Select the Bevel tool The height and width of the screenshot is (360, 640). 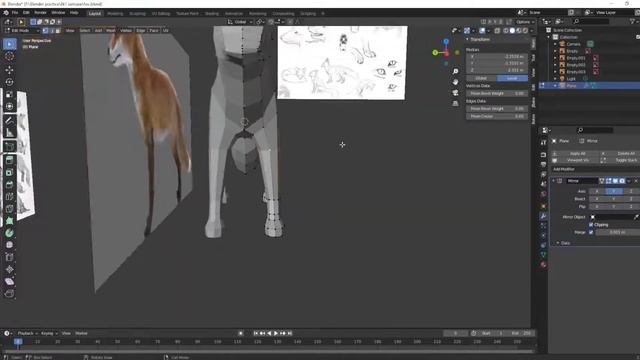pyautogui.click(x=10, y=185)
